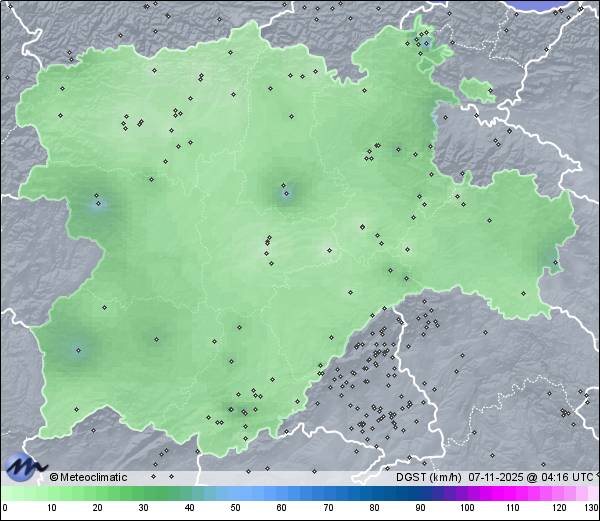This screenshot has height=521, width=600.
Task: Select the blue spot in the northeast tip
Action: (x=427, y=42)
